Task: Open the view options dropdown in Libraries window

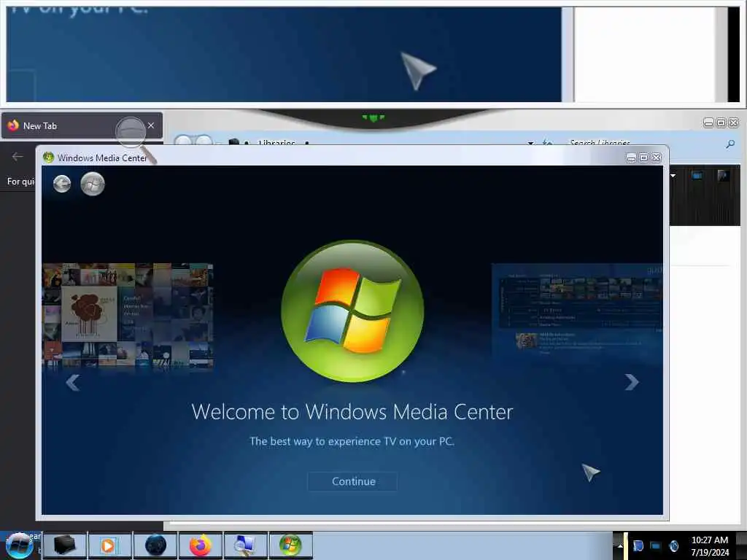Action: (673, 176)
